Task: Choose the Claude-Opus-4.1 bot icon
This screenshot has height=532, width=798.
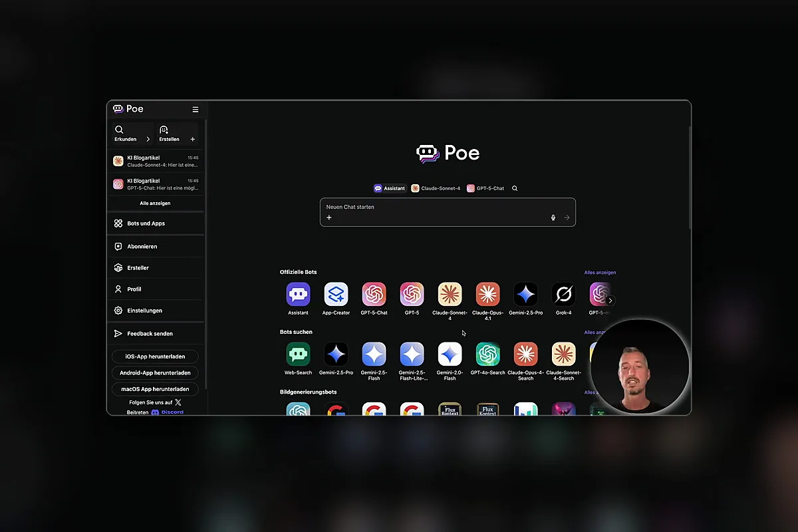Action: (487, 294)
